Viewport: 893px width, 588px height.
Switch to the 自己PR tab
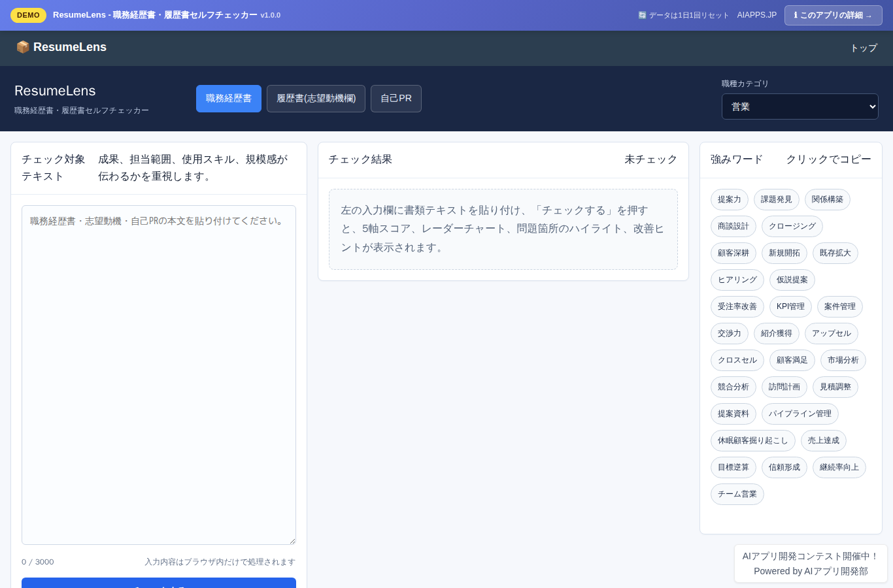point(396,99)
